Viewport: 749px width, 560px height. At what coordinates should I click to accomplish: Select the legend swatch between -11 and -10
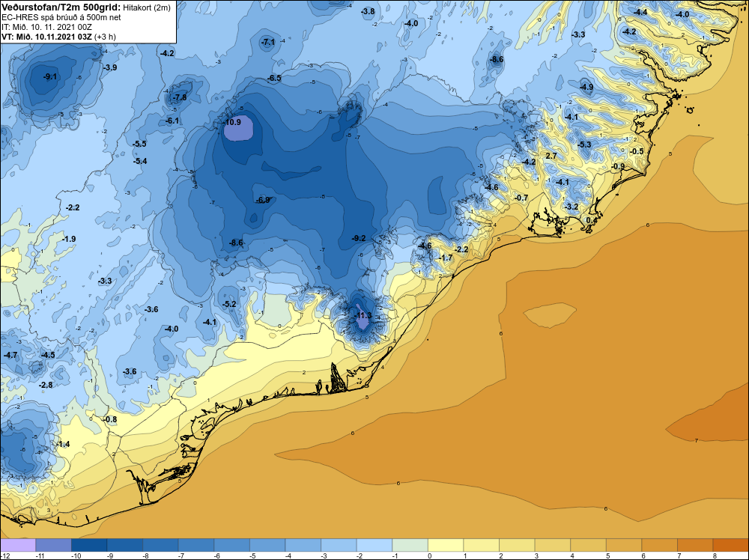tap(53, 545)
